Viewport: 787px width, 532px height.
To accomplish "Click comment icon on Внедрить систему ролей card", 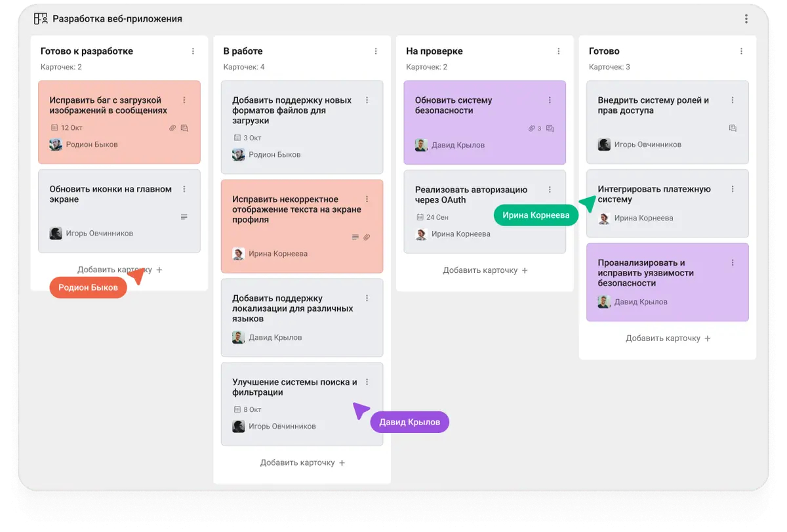I will (733, 129).
